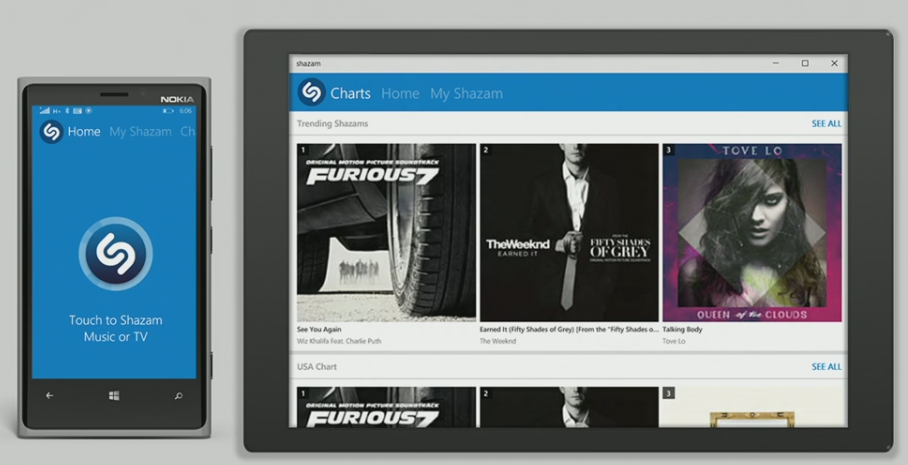Click the 'USA Chart' section heading
This screenshot has width=908, height=465.
coord(317,367)
